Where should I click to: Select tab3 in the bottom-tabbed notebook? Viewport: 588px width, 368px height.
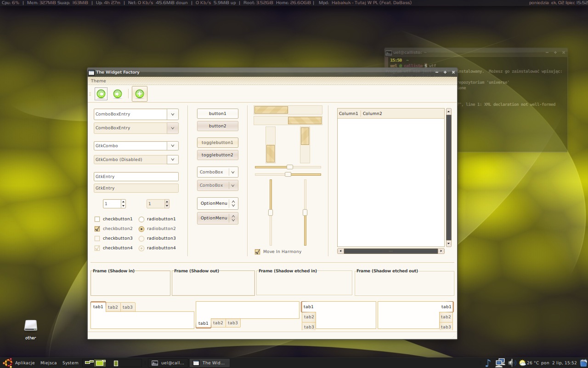(233, 323)
